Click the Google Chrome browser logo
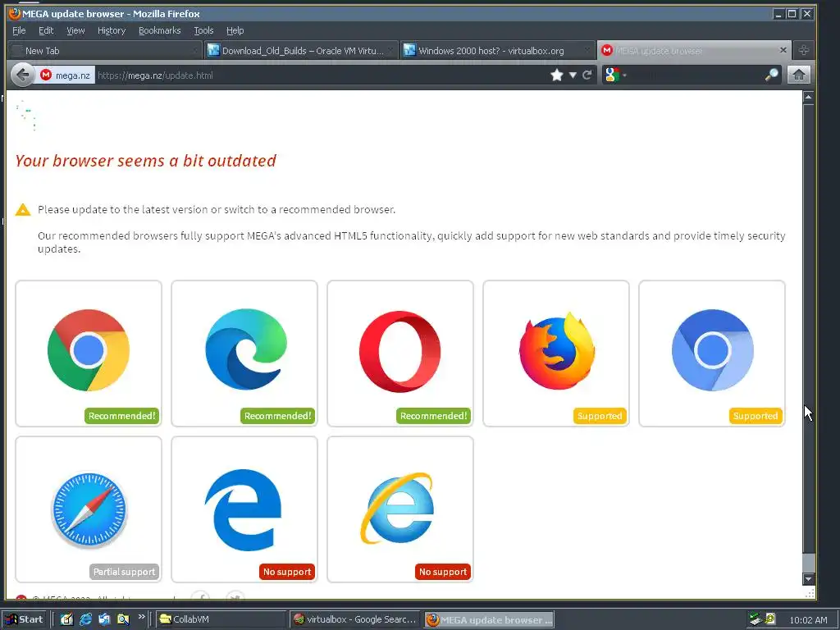This screenshot has height=630, width=840. [89, 349]
